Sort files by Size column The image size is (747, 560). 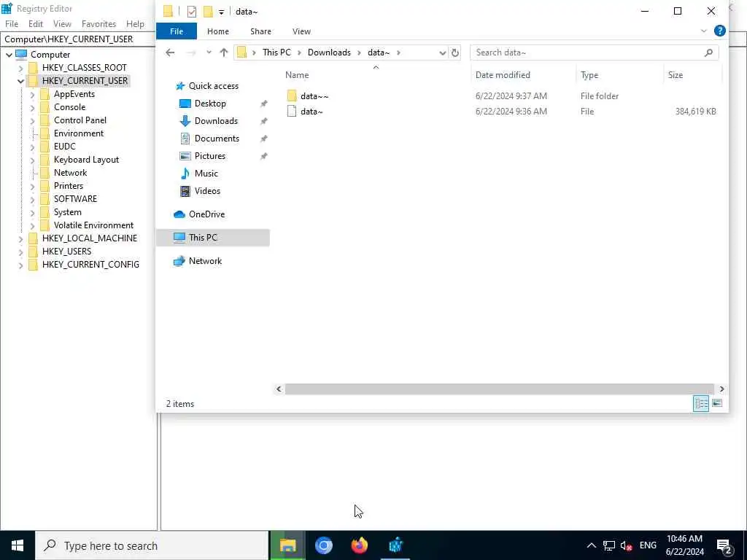tap(675, 75)
